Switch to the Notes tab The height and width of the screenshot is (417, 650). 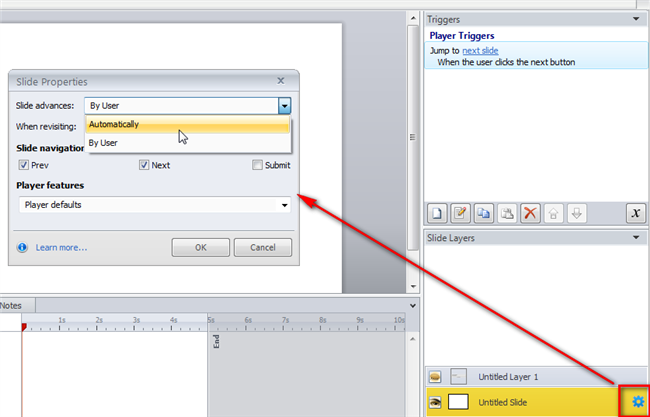point(11,305)
